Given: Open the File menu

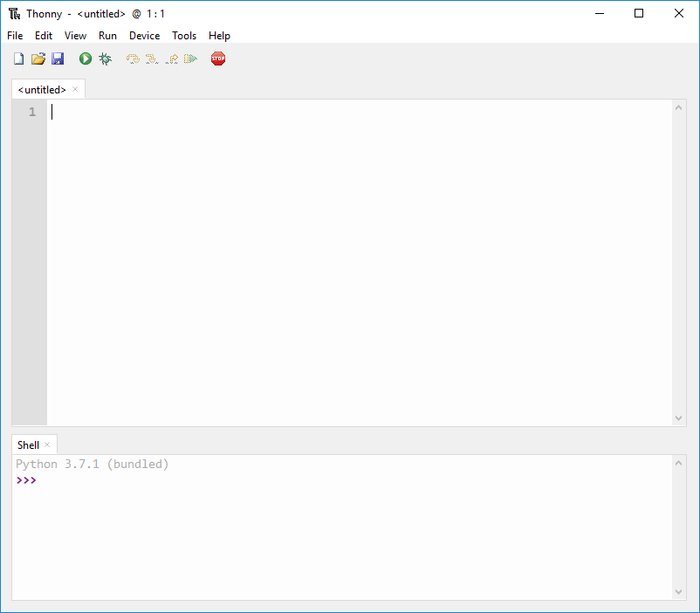Looking at the screenshot, I should (x=14, y=35).
